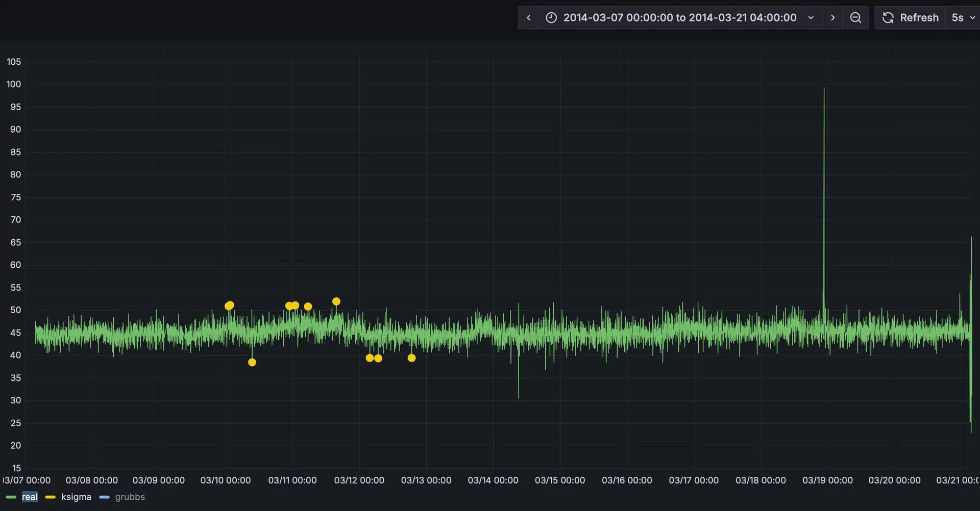980x511 pixels.
Task: Click the left arrow to shift time backward
Action: 528,17
